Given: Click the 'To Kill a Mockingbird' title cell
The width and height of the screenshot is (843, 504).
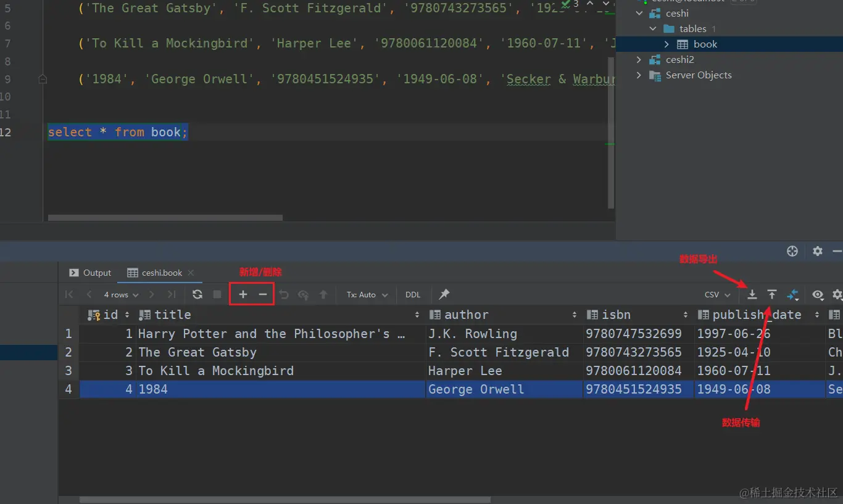Looking at the screenshot, I should coord(281,371).
